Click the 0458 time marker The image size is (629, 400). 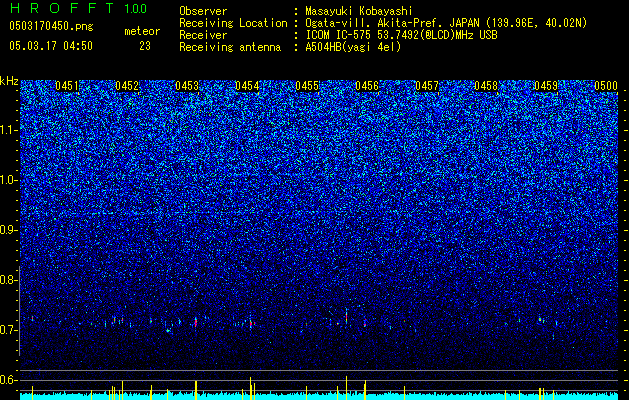(486, 86)
